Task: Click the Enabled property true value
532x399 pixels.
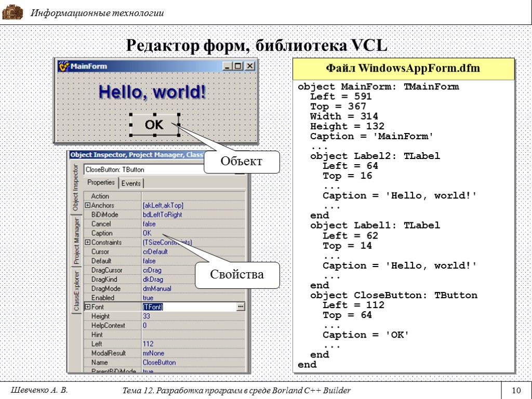Action: click(148, 298)
